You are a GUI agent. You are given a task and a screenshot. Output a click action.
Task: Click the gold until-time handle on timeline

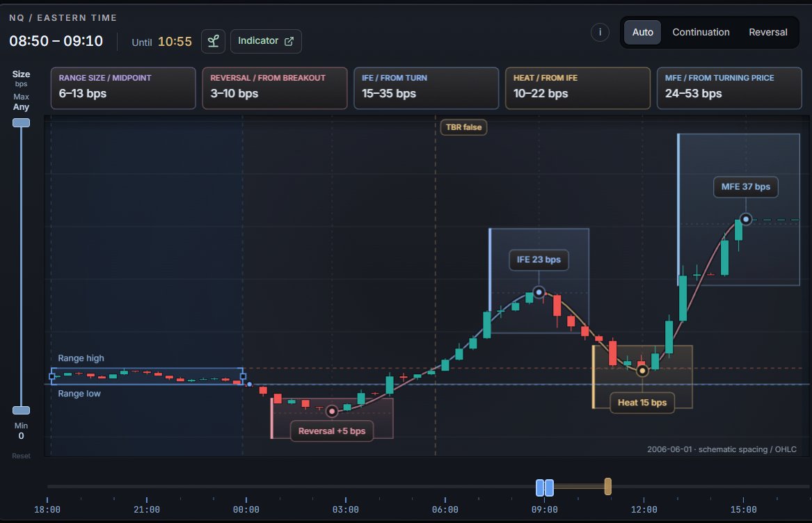coord(608,486)
